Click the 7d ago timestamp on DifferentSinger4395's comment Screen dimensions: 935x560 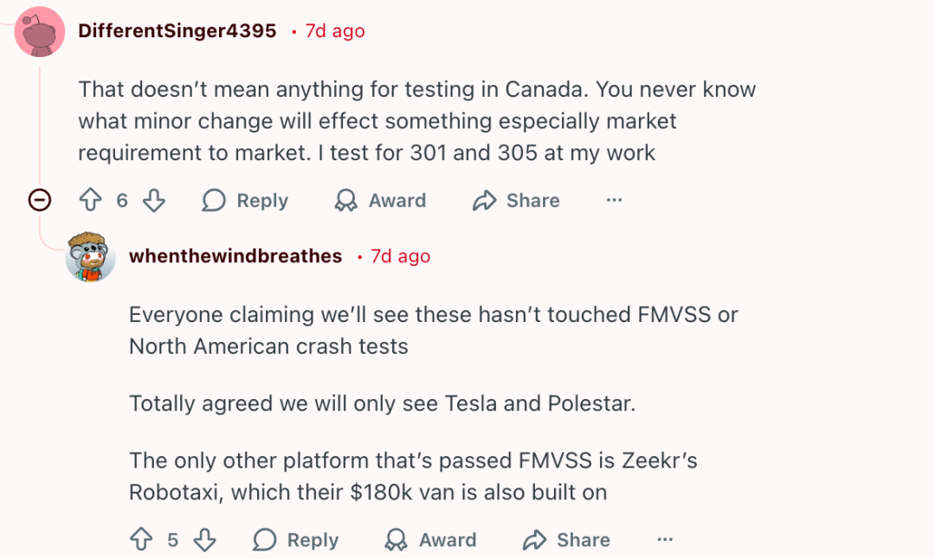(x=335, y=31)
